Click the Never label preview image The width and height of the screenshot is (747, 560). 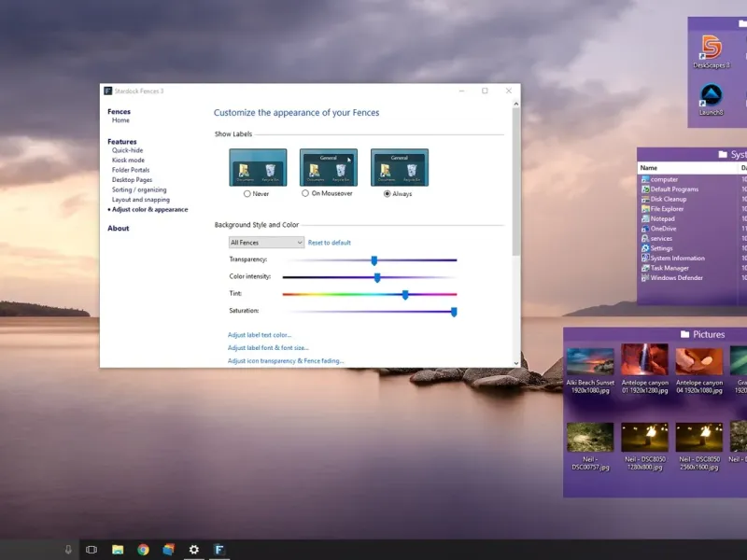point(258,167)
